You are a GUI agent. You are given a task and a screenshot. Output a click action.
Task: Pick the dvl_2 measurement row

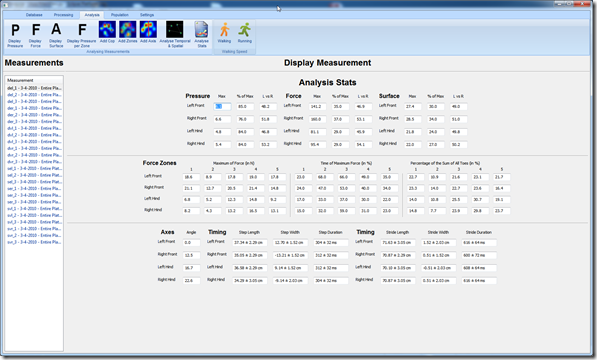[34, 135]
